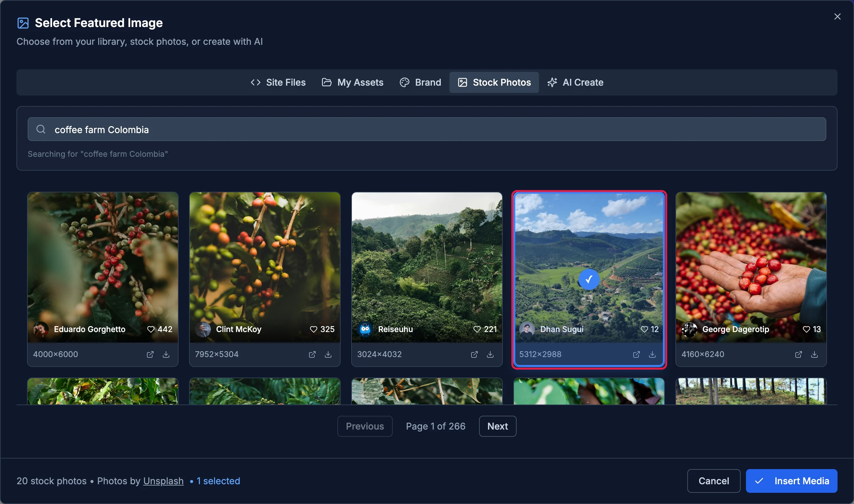Open Eduardo Gorghetto photo in external link
The width and height of the screenshot is (854, 504).
[x=150, y=354]
